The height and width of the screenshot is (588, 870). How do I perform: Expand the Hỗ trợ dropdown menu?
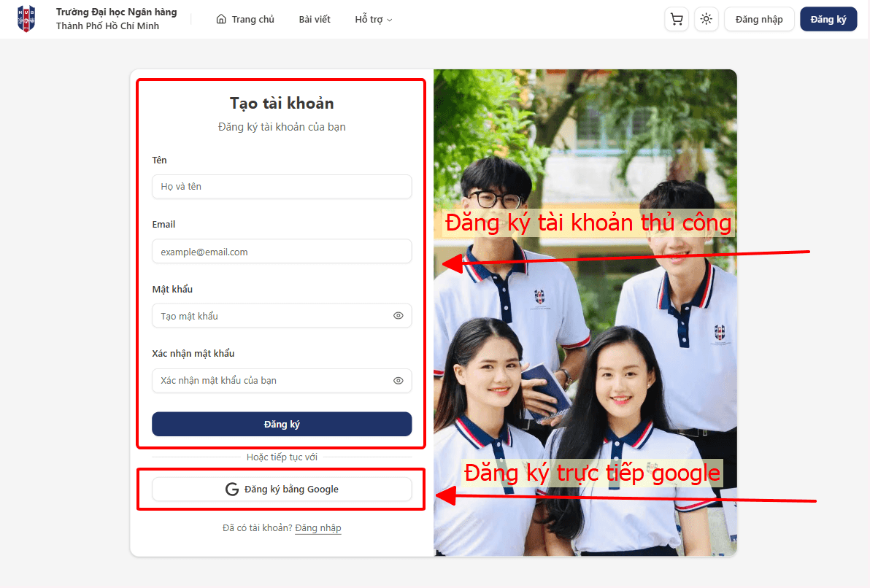(x=373, y=19)
